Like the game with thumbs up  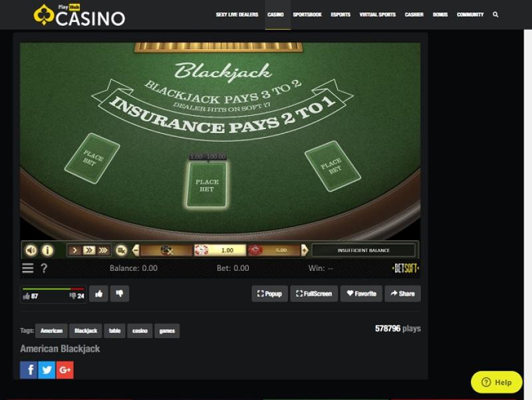click(x=98, y=294)
